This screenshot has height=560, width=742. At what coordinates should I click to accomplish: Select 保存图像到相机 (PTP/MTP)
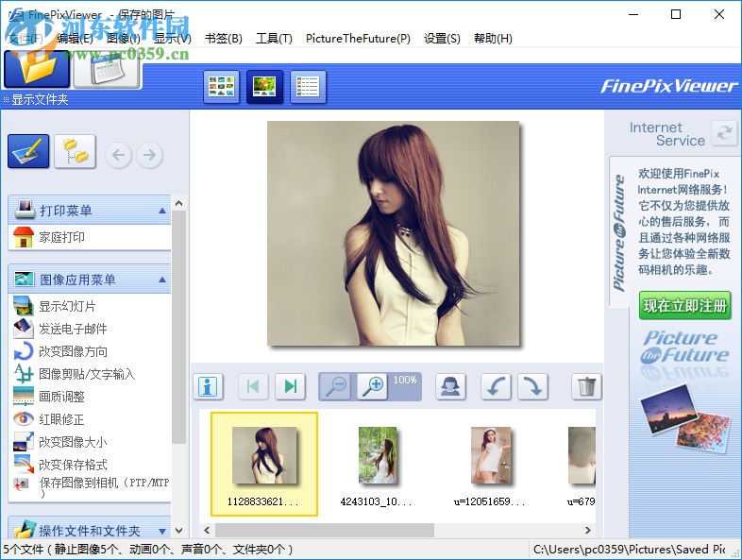coord(90,487)
